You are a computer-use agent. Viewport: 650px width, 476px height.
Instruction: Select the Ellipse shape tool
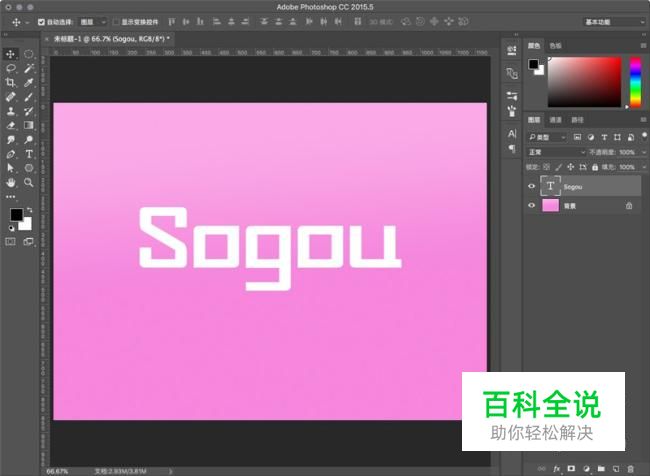click(28, 168)
